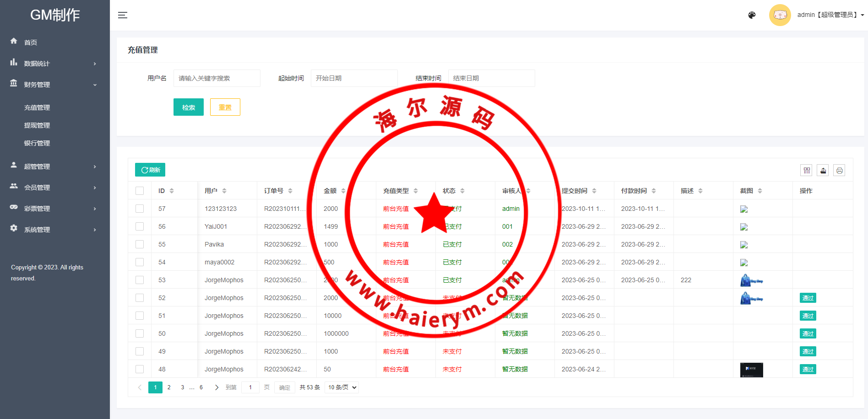Click the 检索 search button
868x419 pixels.
189,107
